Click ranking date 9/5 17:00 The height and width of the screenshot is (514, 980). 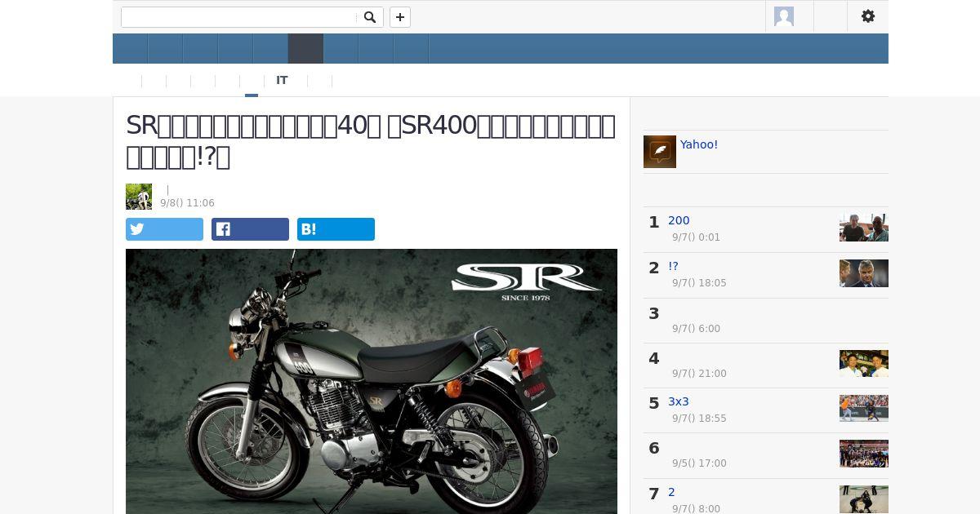click(699, 463)
